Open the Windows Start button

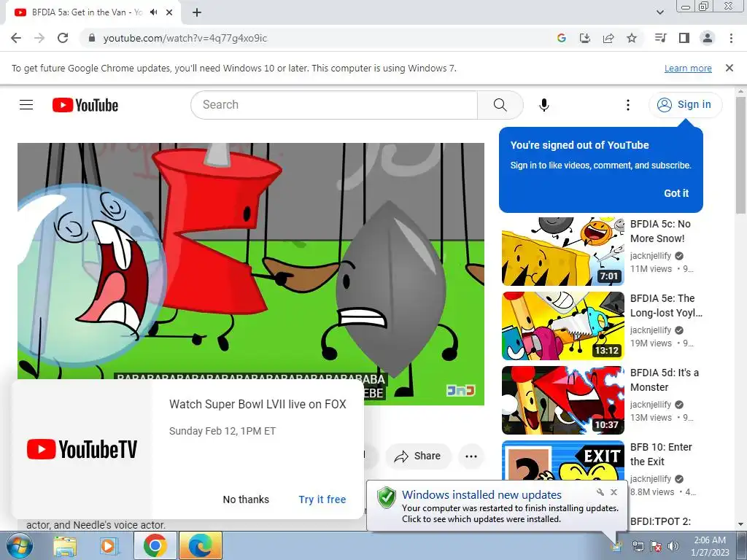coord(20,545)
